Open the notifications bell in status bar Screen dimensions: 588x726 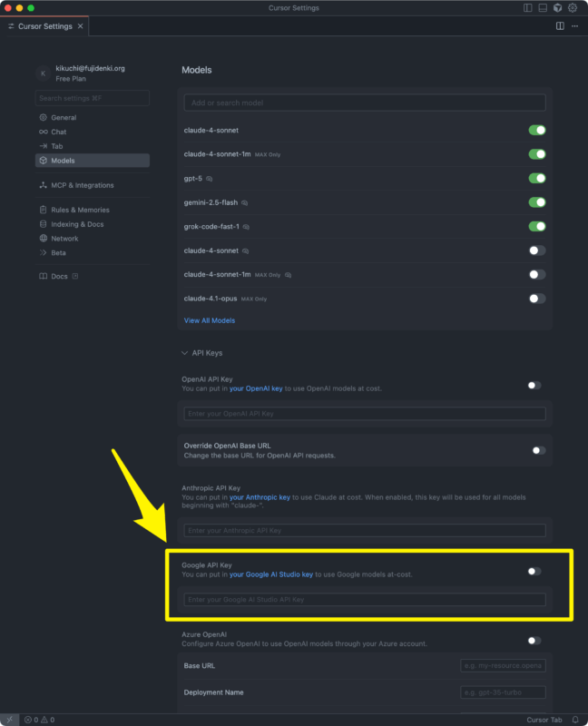575,720
